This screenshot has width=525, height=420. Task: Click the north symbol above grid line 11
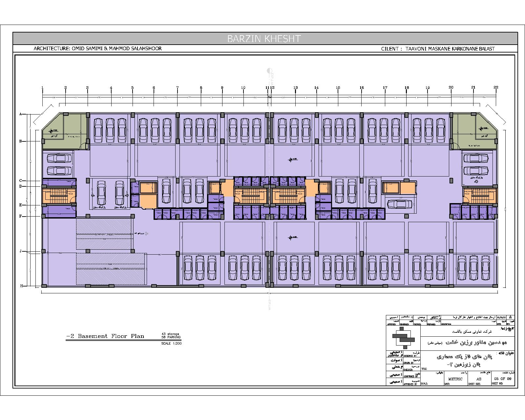[269, 70]
